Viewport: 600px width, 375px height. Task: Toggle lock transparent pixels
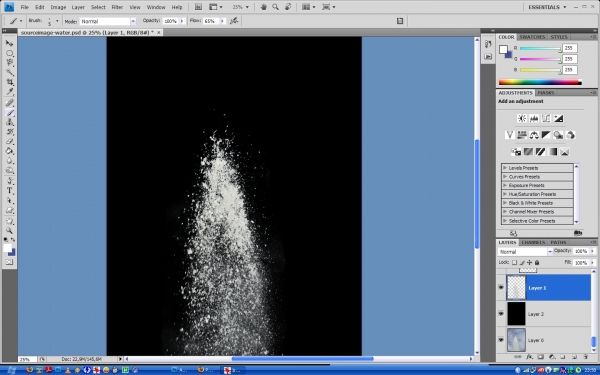click(x=514, y=262)
